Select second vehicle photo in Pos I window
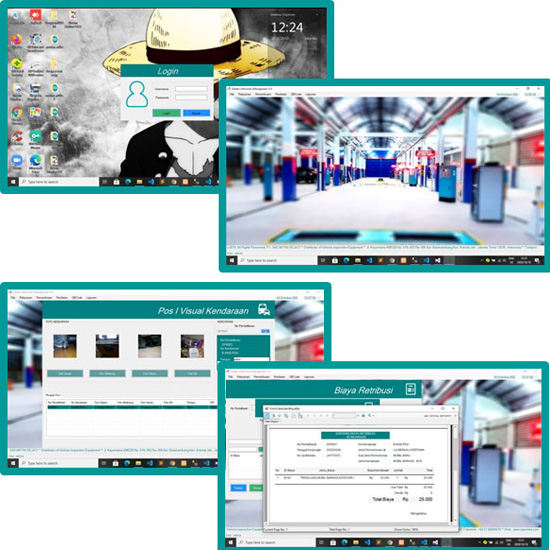The image size is (550, 550). point(107,346)
